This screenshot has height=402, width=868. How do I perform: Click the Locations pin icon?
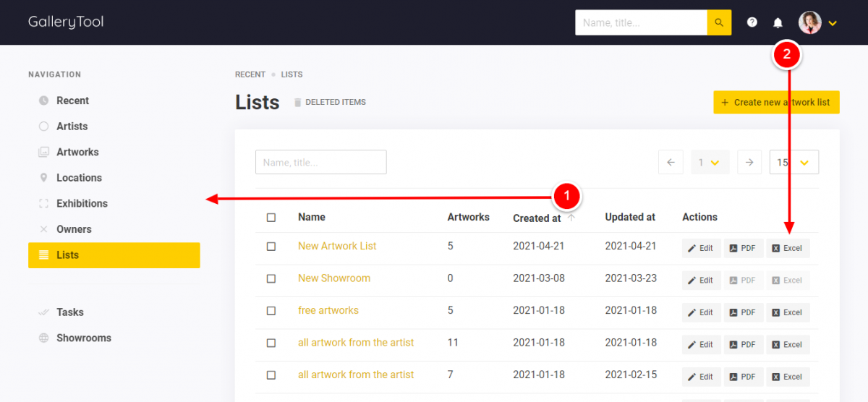(43, 178)
